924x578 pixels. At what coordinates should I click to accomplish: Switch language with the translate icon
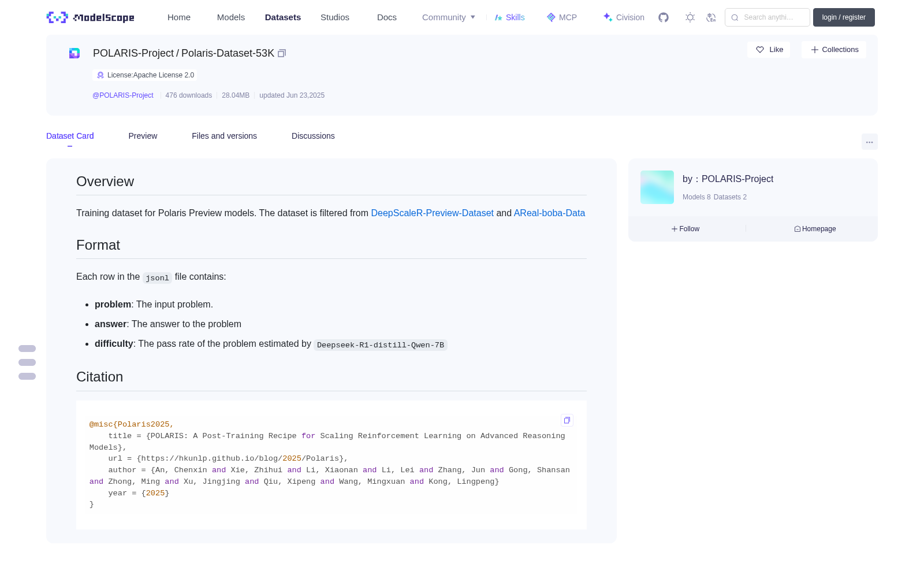pyautogui.click(x=711, y=17)
